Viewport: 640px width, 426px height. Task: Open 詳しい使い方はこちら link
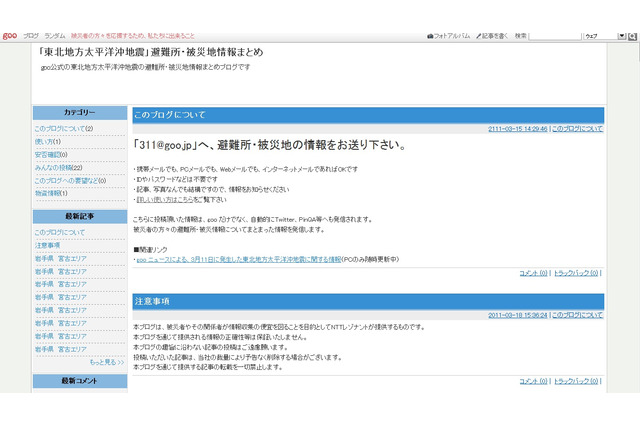point(164,200)
